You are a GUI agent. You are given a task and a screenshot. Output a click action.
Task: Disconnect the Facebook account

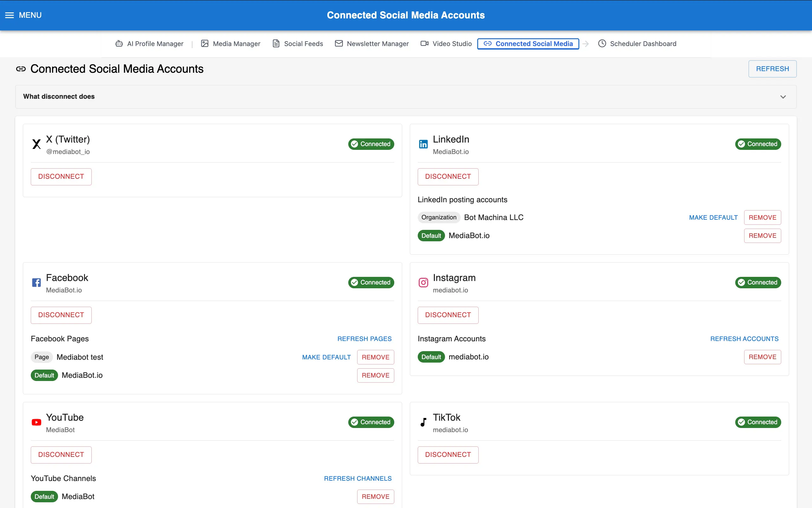coord(61,315)
